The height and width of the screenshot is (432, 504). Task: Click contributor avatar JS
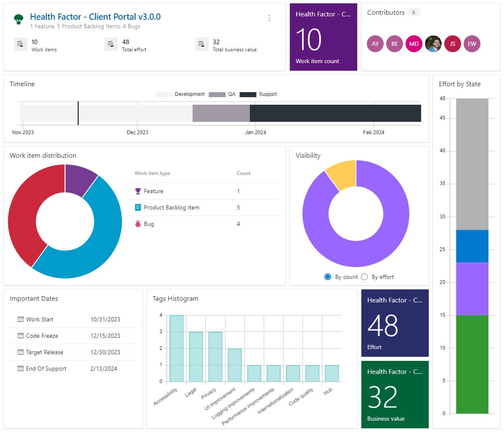pos(452,44)
